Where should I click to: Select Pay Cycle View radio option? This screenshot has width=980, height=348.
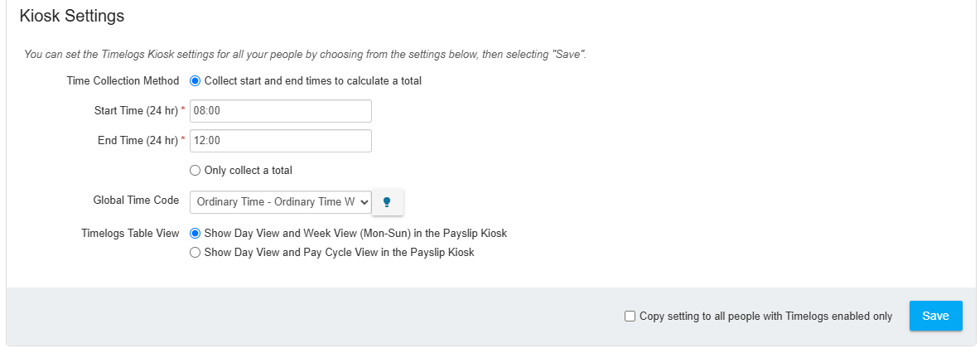click(195, 253)
